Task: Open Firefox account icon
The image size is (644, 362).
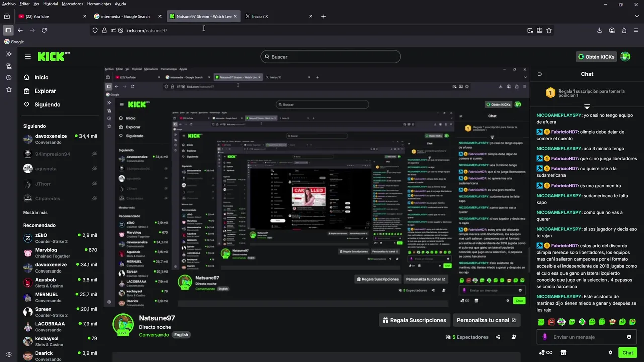Action: [x=612, y=30]
